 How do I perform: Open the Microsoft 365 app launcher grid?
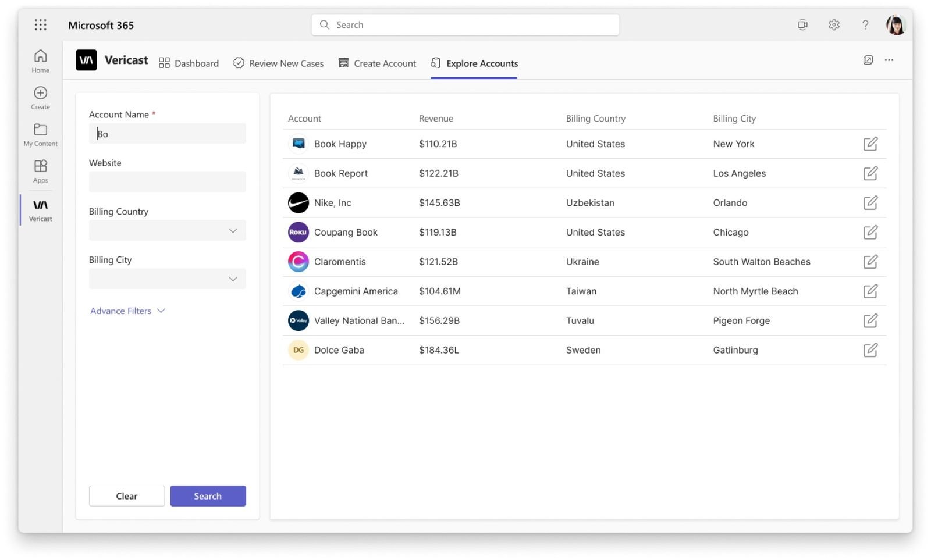tap(40, 24)
